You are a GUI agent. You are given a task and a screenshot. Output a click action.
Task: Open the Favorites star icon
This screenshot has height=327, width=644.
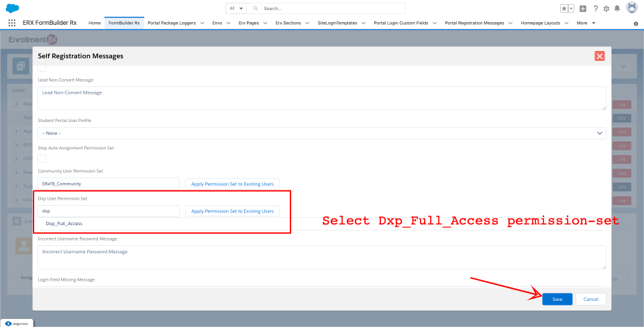564,8
